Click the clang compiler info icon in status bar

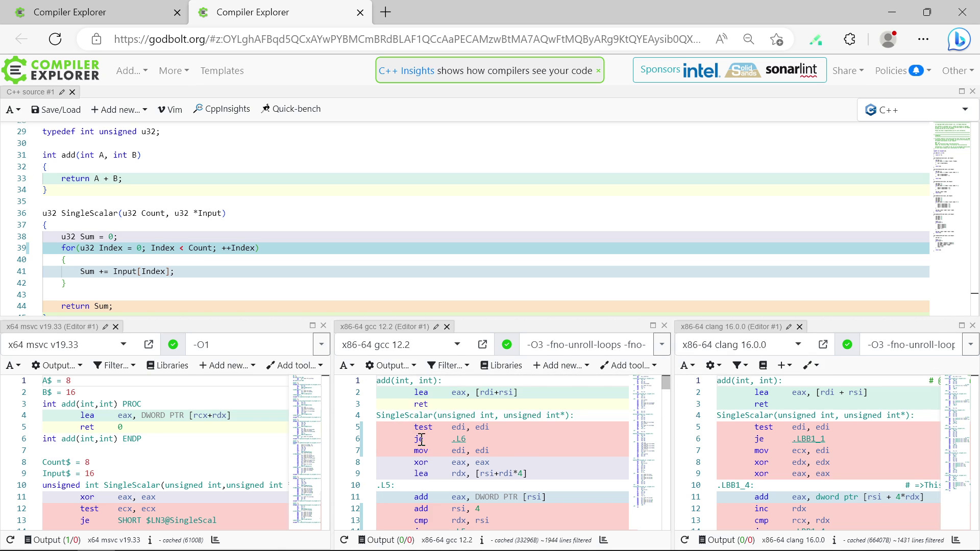pos(834,540)
